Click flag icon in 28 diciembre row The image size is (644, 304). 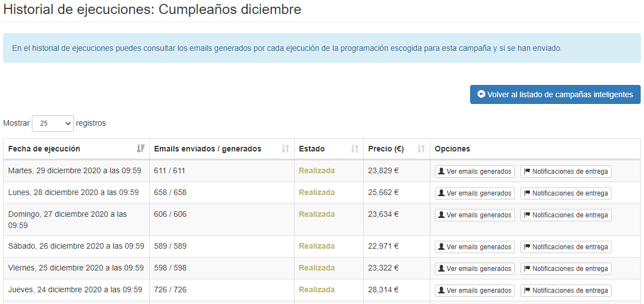coord(527,193)
